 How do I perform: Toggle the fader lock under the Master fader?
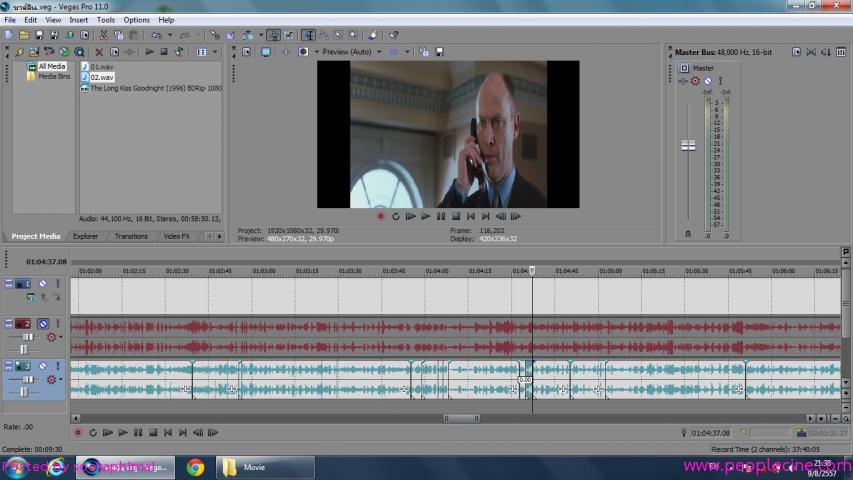click(x=688, y=233)
